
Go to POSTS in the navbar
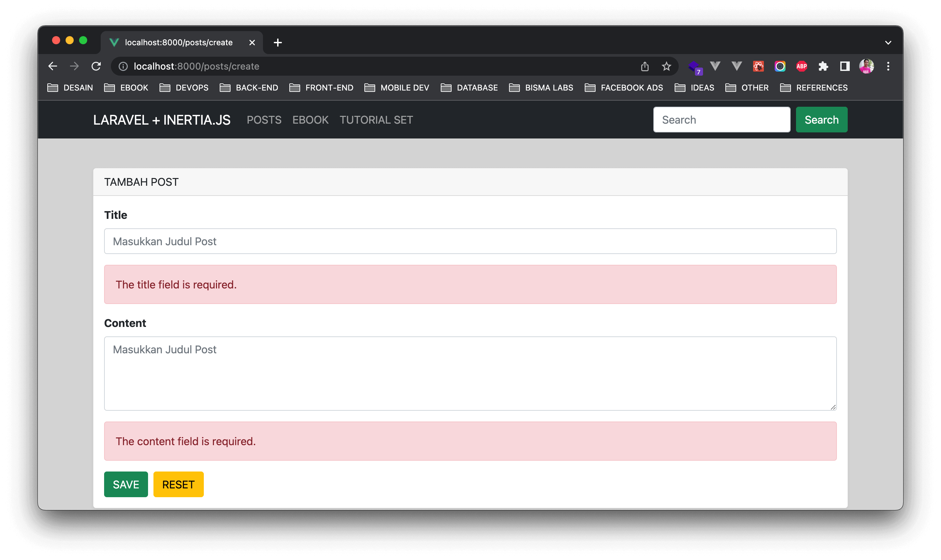tap(264, 120)
